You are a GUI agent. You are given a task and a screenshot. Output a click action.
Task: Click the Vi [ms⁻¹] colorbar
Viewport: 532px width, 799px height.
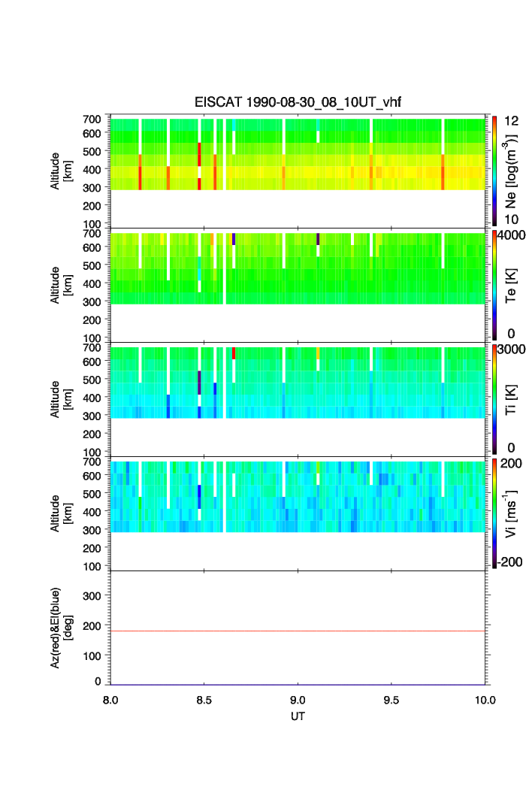(x=494, y=513)
